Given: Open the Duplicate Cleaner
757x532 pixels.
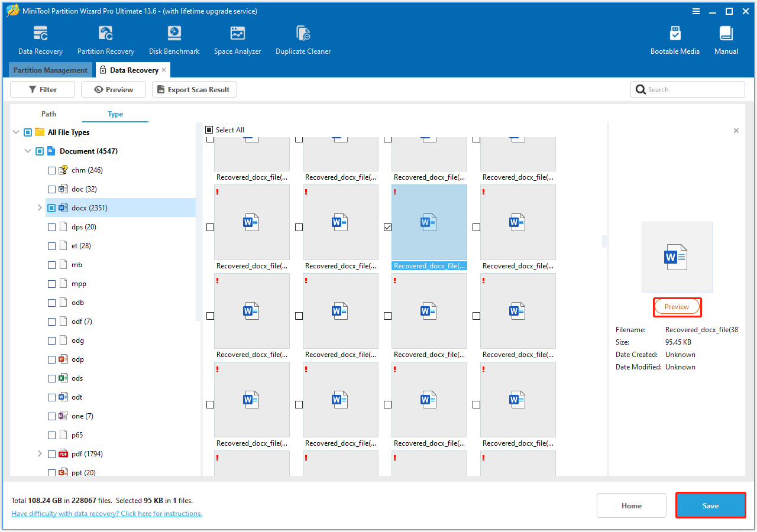Looking at the screenshot, I should click(303, 38).
